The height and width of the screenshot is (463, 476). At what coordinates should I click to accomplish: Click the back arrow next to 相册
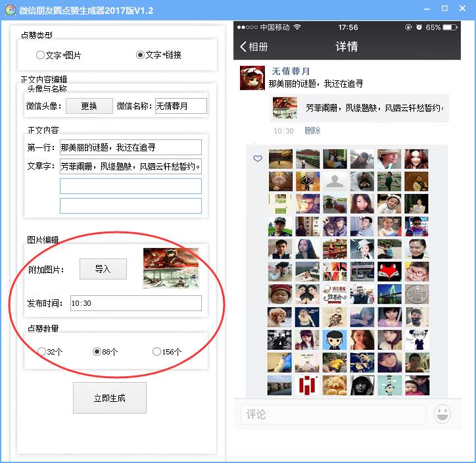click(243, 47)
